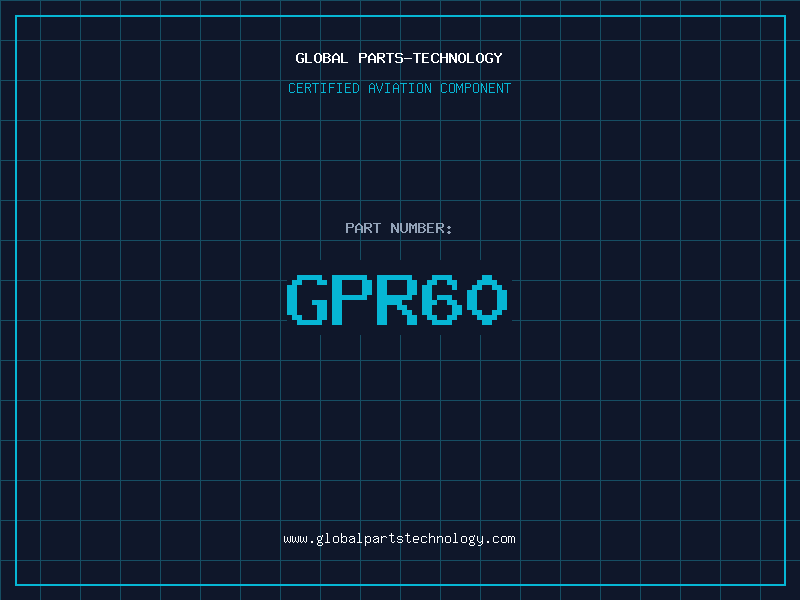Click the word COMPONENT in the subtitle
The image size is (800, 600).
click(476, 88)
